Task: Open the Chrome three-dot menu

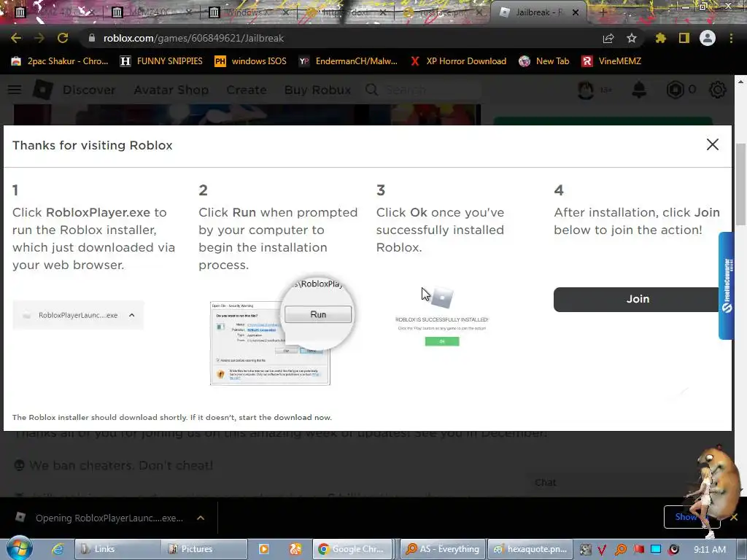Action: coord(731,38)
